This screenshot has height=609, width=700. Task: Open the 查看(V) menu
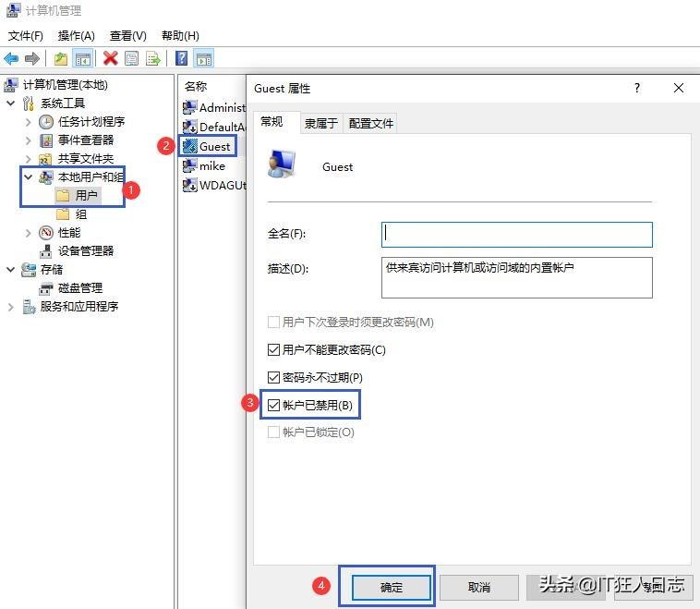(x=128, y=36)
